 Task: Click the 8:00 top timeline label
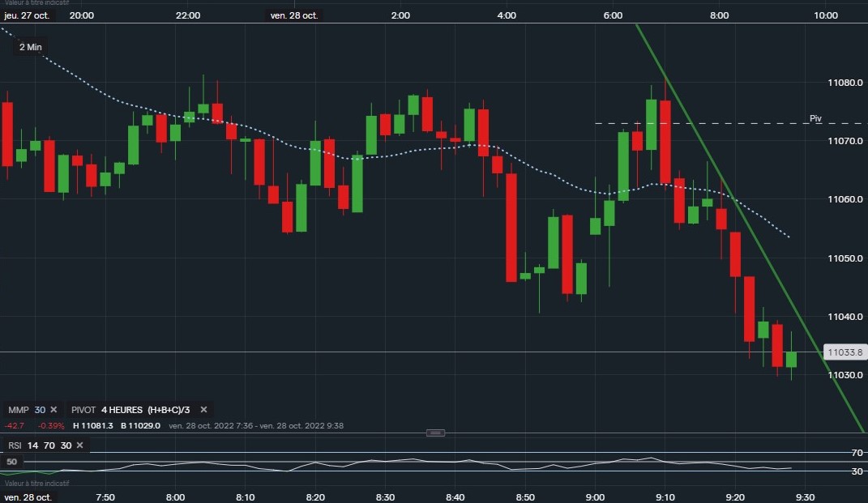(719, 15)
